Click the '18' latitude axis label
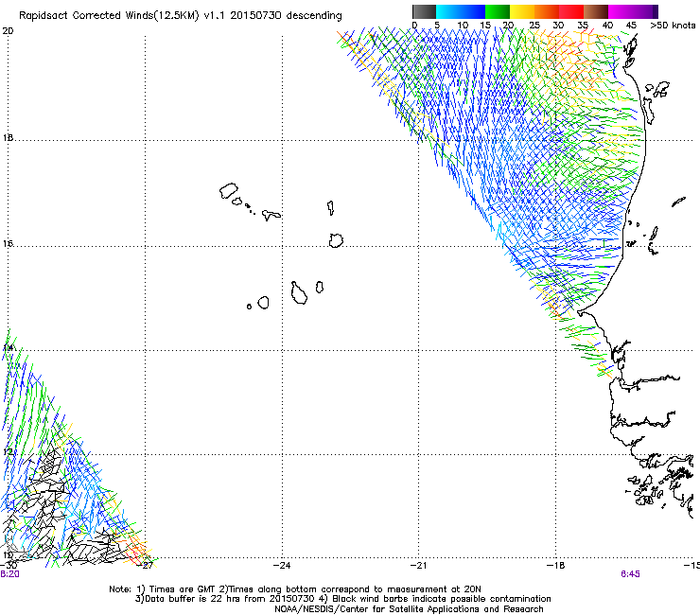700x615 pixels. coord(8,137)
